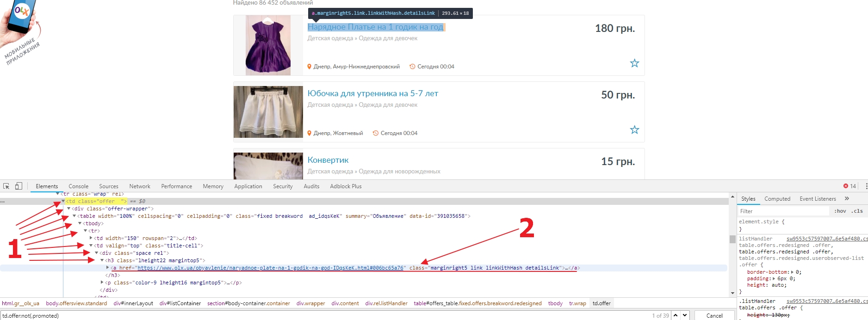Image resolution: width=868 pixels, height=320 pixels.
Task: Open the red error counter showing 14
Action: coord(849,186)
